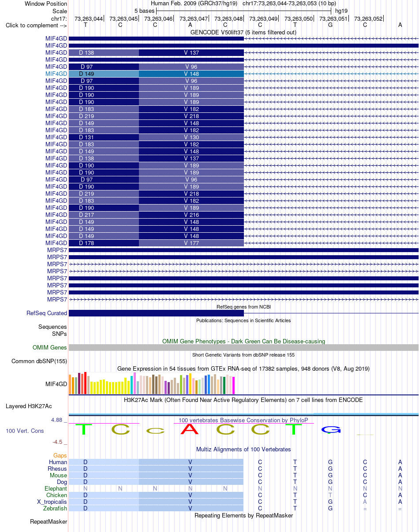Click Multiz Alignments of 100 Vertebrates title

tap(243, 449)
